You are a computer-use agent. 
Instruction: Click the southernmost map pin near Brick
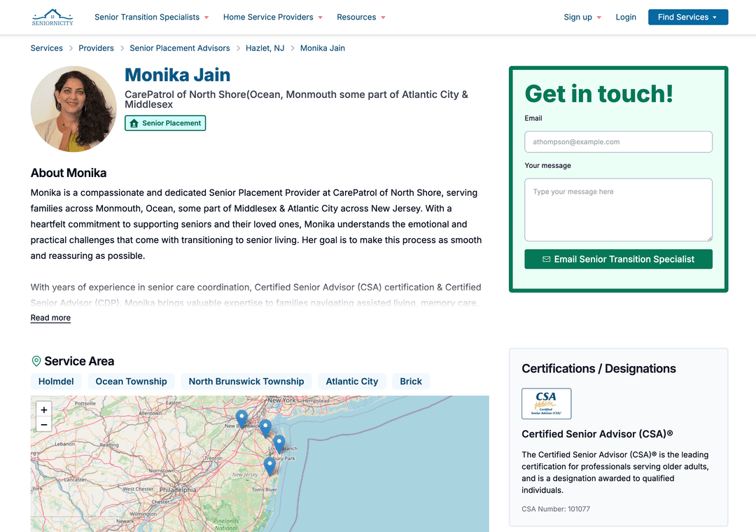click(x=269, y=465)
